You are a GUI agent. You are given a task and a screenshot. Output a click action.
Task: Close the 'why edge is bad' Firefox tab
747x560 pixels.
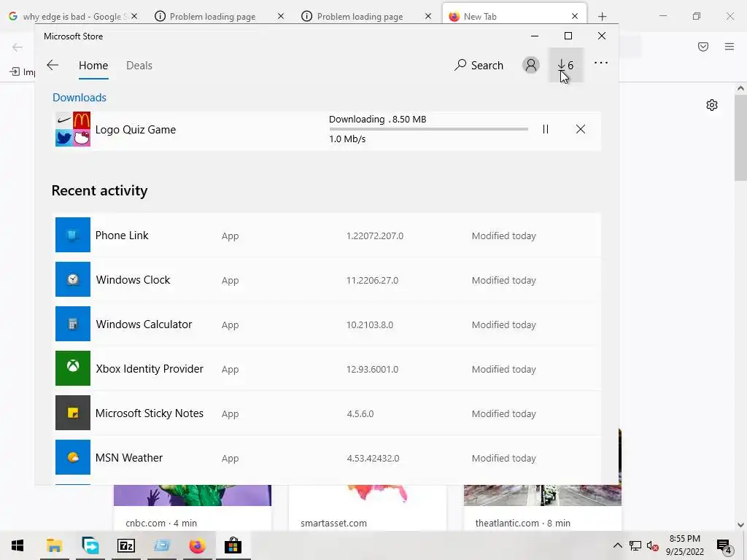[x=134, y=16]
